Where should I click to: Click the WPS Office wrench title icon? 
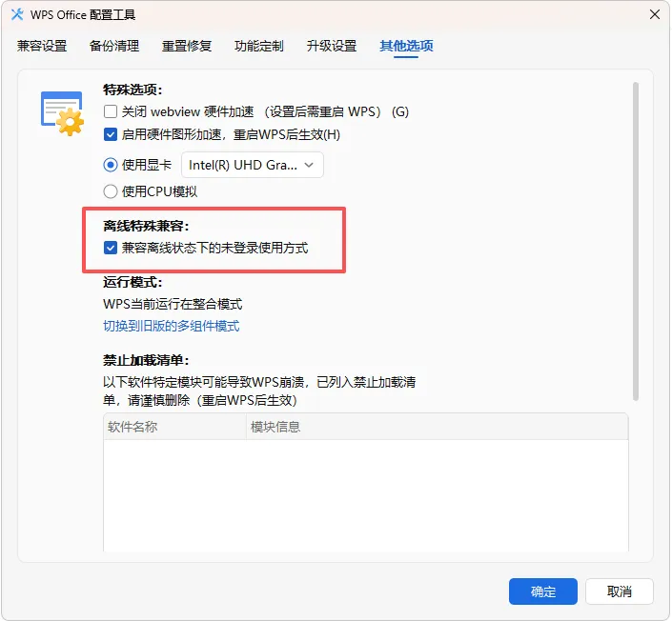[x=17, y=15]
